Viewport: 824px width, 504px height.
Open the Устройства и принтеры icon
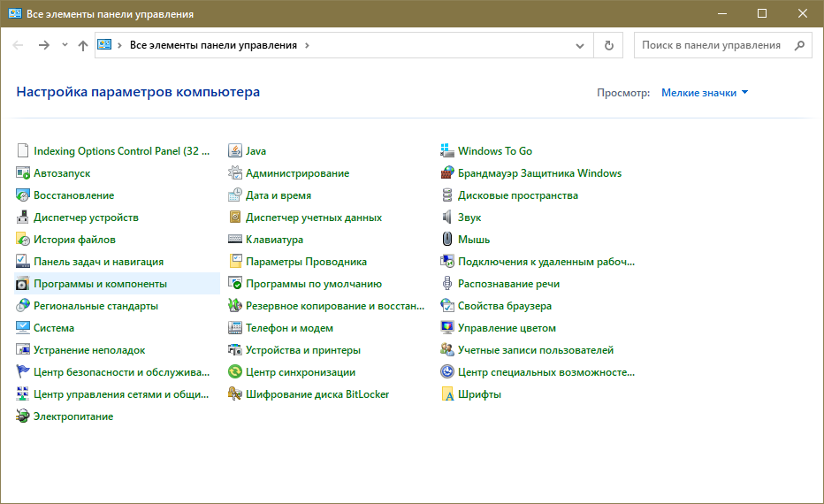(x=235, y=350)
